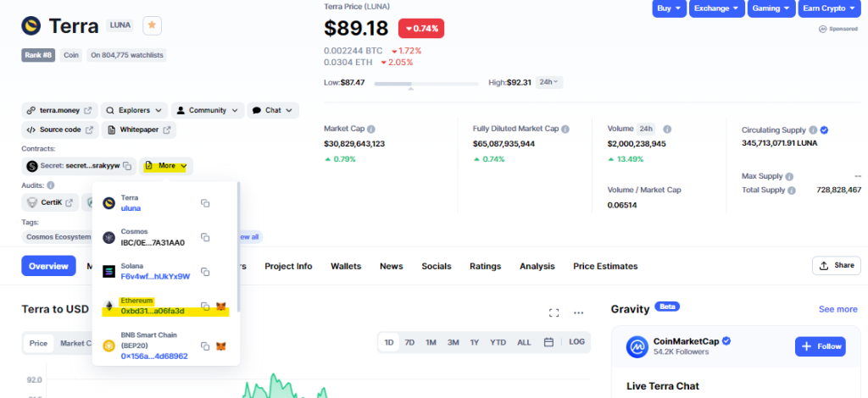Open the Gaming dropdown
The width and height of the screenshot is (868, 398).
pos(771,8)
